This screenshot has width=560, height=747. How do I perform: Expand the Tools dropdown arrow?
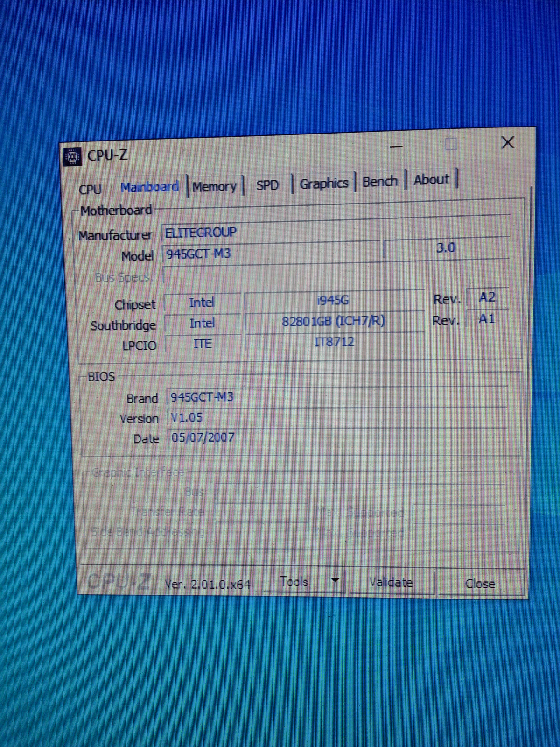click(335, 581)
